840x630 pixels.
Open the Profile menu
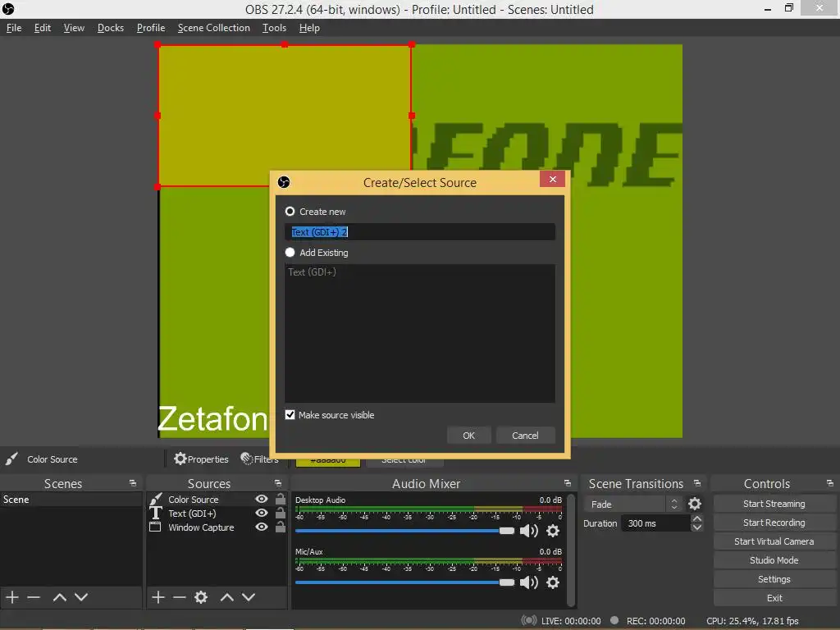pyautogui.click(x=151, y=28)
